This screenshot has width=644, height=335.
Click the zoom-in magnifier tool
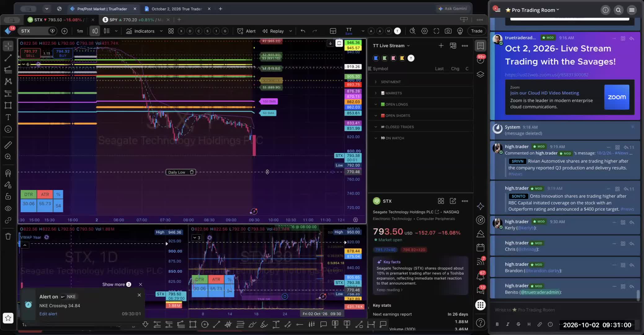[x=8, y=157]
